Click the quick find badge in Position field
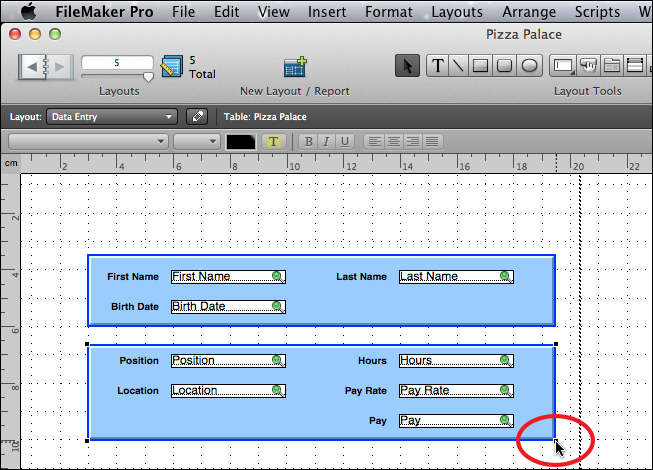Viewport: 653px width, 470px height. 278,361
